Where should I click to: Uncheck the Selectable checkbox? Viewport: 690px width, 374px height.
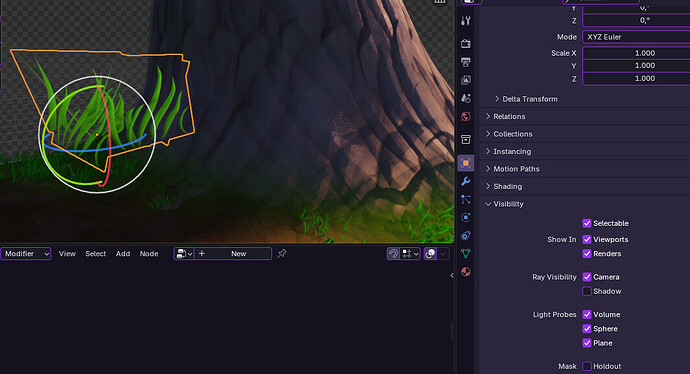tap(587, 223)
